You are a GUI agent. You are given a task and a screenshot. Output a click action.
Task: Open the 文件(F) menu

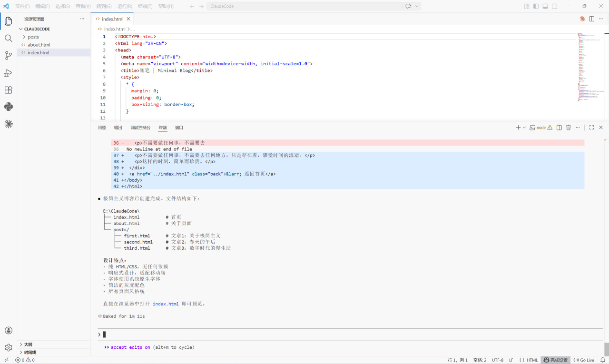coord(22,6)
